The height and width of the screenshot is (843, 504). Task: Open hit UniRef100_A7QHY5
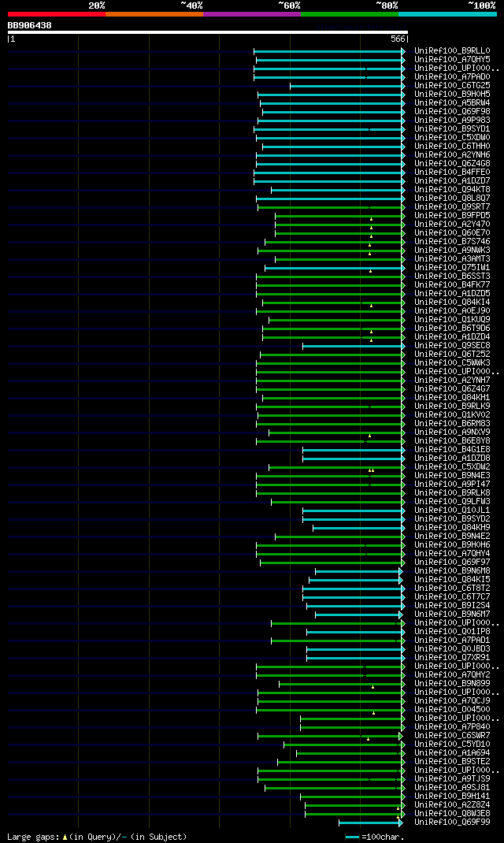pos(452,60)
